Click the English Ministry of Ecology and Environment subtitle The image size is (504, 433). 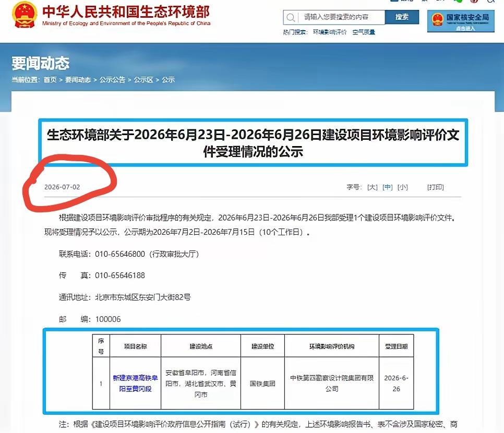pos(126,23)
